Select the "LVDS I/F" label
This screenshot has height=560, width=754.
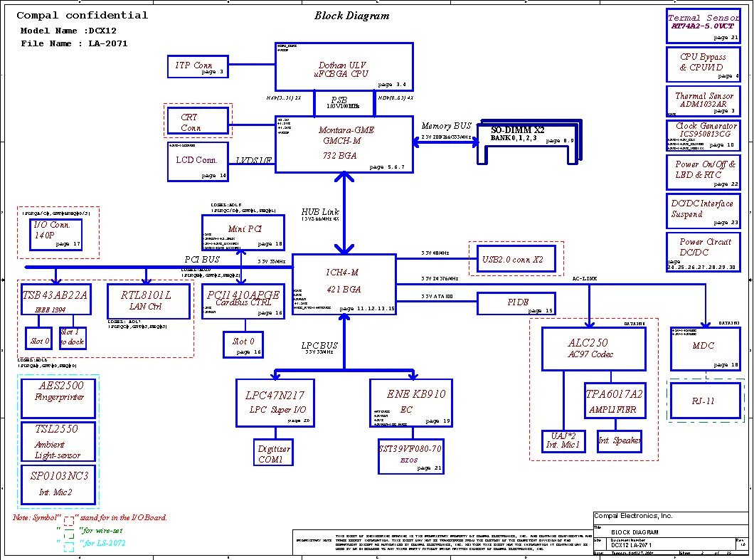(x=253, y=160)
